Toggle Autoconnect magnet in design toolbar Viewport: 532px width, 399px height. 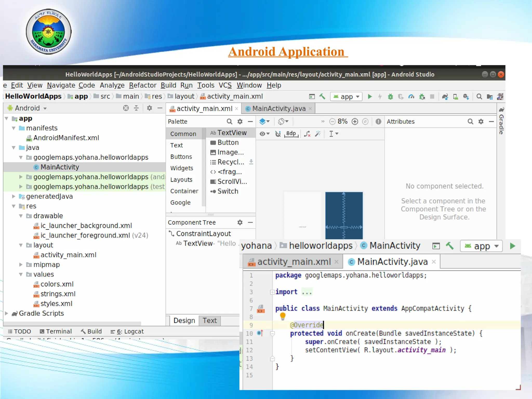[x=278, y=134]
